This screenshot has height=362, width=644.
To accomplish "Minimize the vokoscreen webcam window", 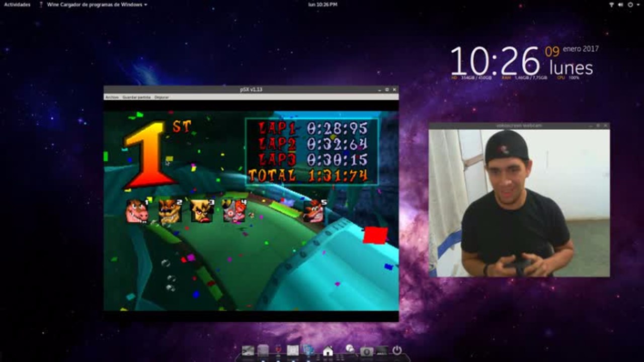I will pos(591,126).
